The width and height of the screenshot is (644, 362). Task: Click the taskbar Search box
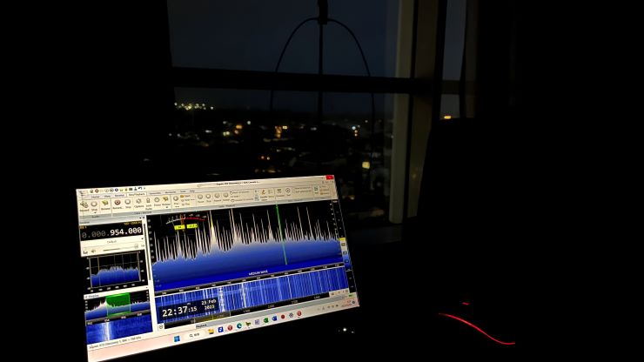coord(195,335)
